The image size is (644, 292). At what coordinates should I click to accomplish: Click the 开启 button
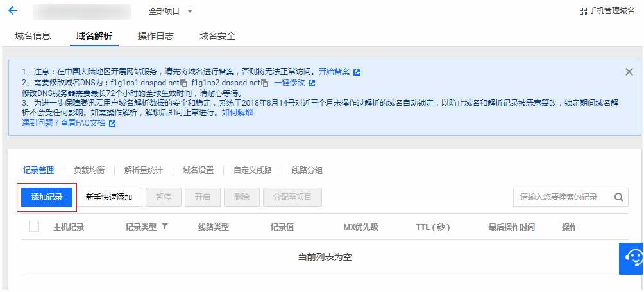203,197
